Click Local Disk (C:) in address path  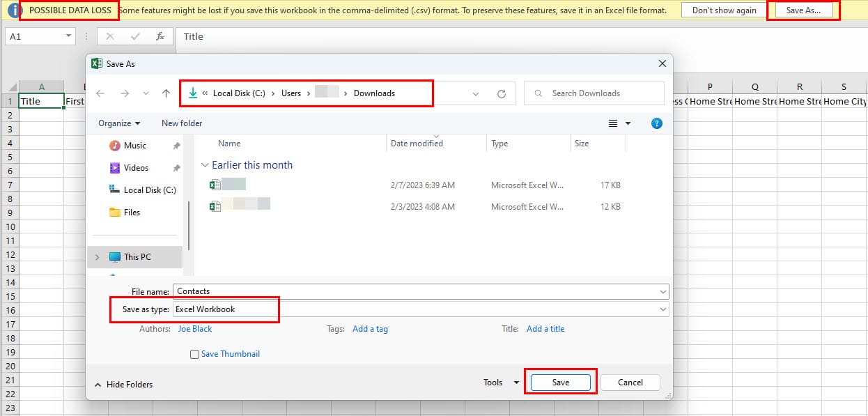pos(239,93)
